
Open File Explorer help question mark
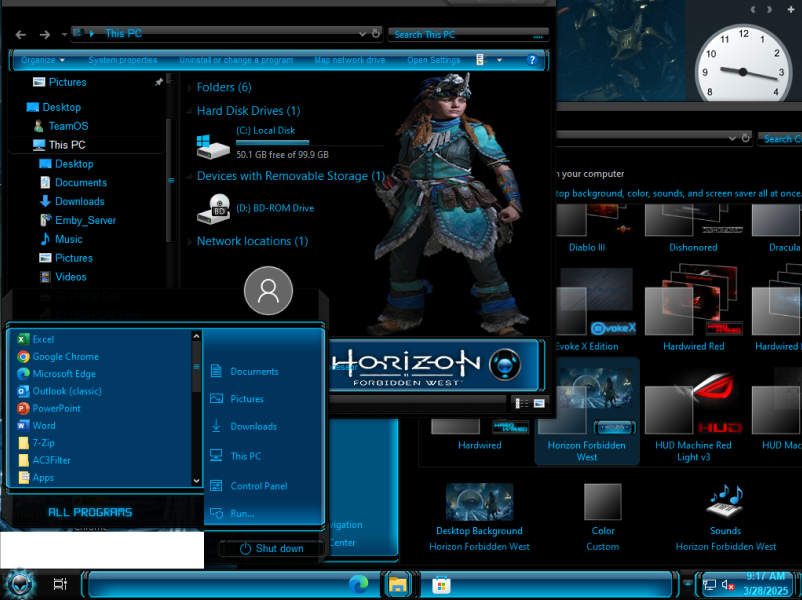point(532,60)
